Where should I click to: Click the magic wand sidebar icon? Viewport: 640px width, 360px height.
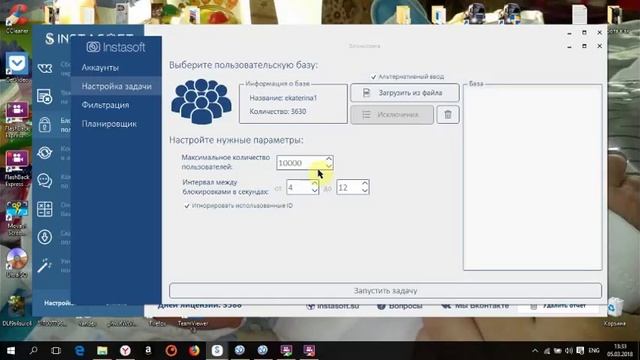44,265
